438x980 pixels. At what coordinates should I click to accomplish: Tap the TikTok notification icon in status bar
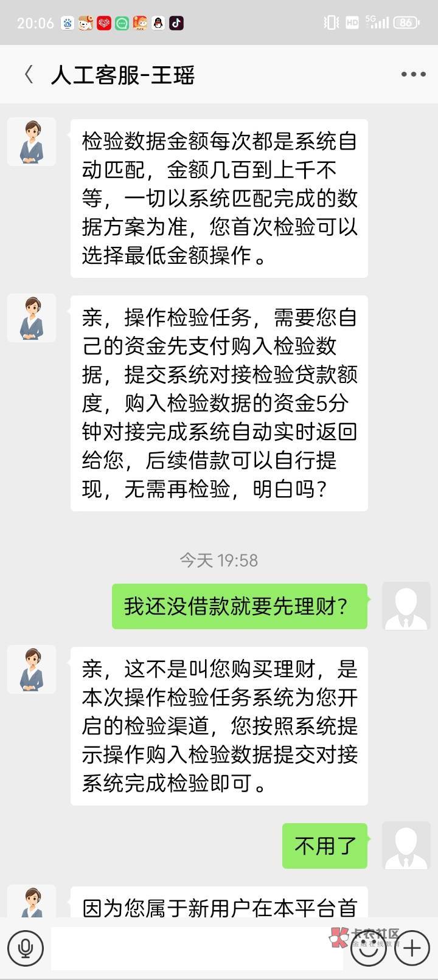[x=176, y=23]
